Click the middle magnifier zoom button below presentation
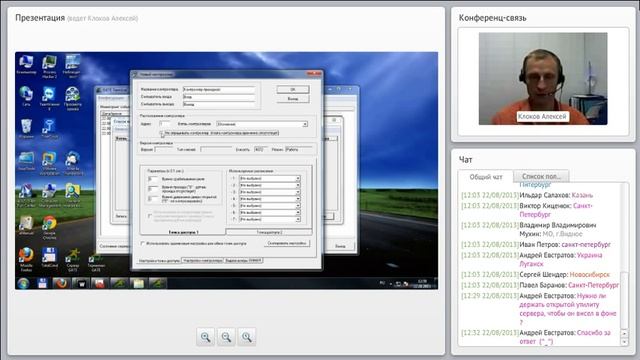Viewport: 640px width, 360px height. (226, 337)
